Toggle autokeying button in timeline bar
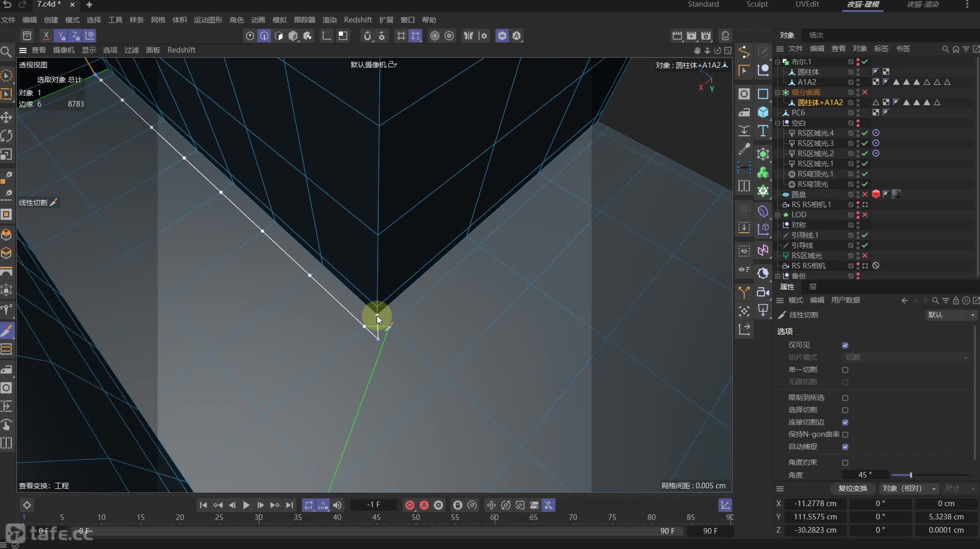The image size is (980, 549). coord(424,505)
